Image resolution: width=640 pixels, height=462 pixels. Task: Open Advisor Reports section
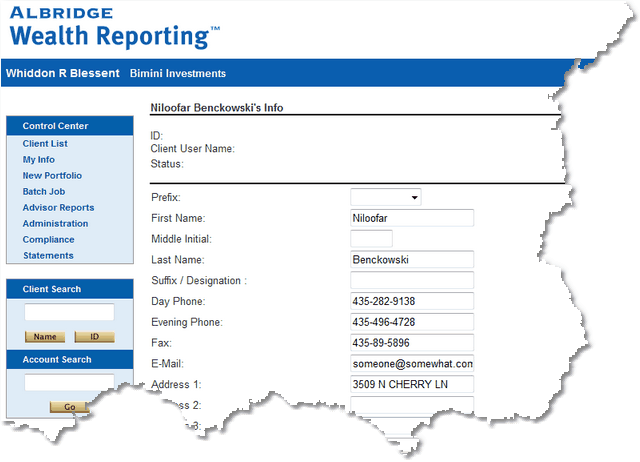click(x=58, y=208)
